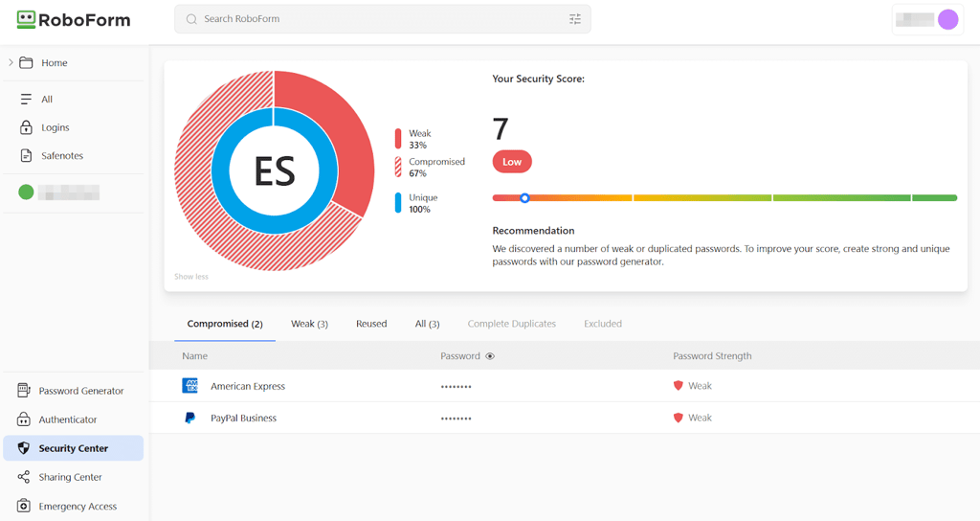Click the Emergency Access icon

24,506
